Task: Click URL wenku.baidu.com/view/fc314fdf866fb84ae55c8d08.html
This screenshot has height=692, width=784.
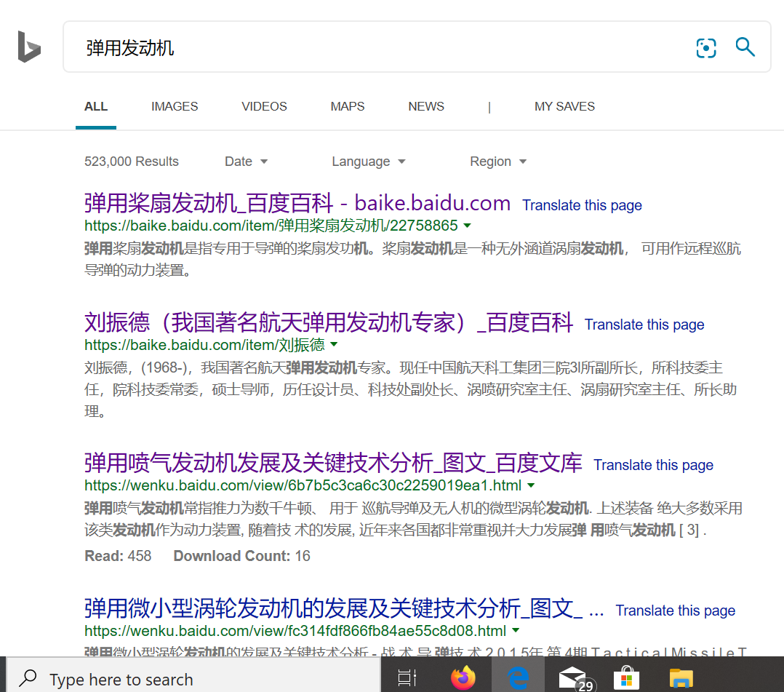Action: [295, 631]
